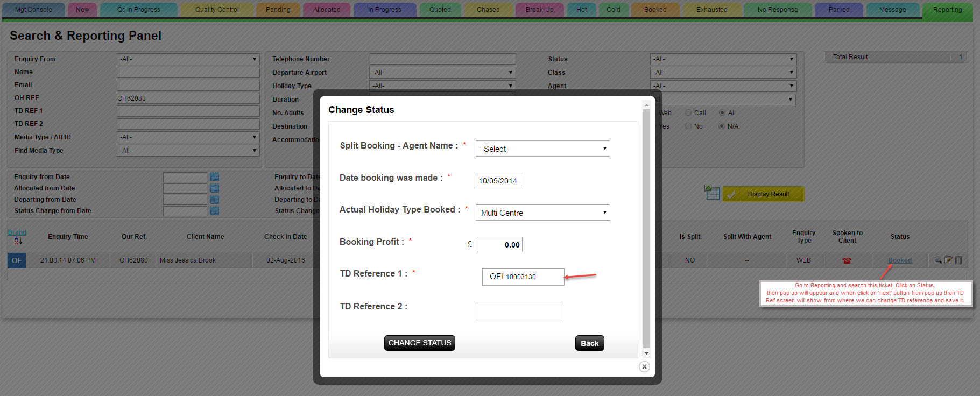Edit enquiry OH62080 with notepad icon

tap(948, 260)
